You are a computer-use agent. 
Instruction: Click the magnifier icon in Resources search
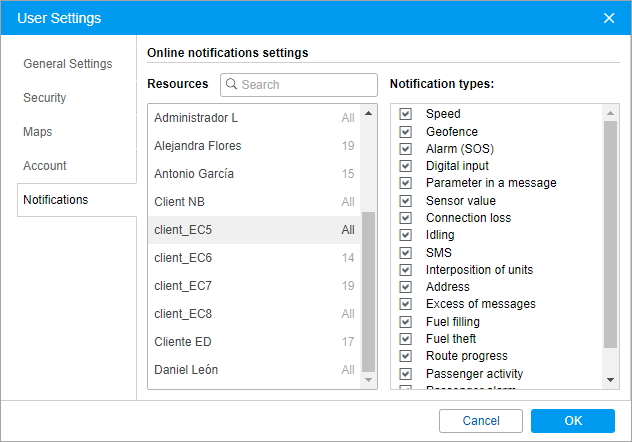231,84
